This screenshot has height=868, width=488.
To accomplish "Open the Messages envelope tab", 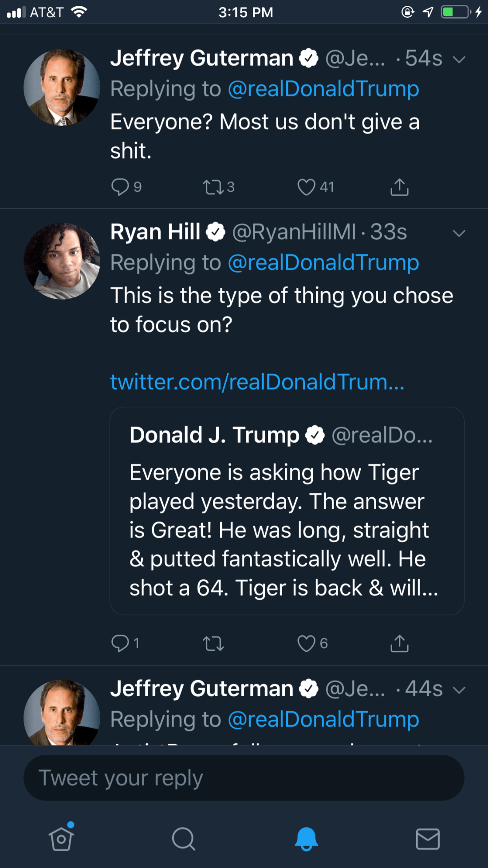I will [x=428, y=839].
